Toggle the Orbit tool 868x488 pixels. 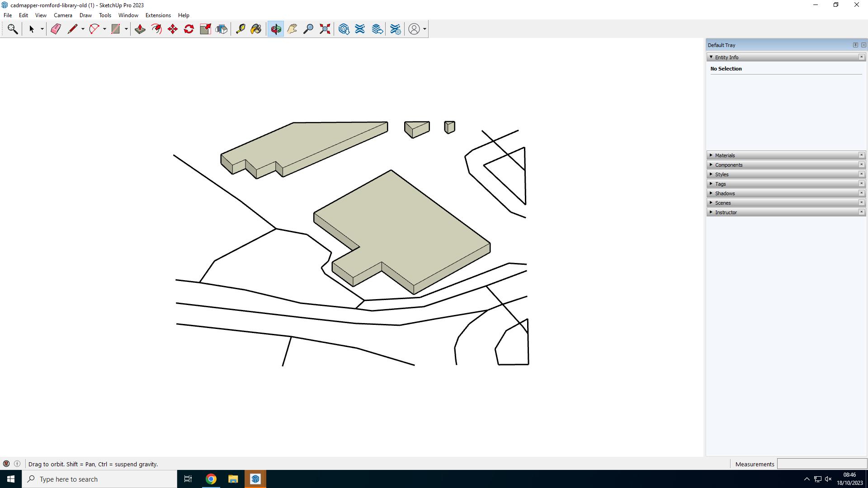[x=276, y=29]
